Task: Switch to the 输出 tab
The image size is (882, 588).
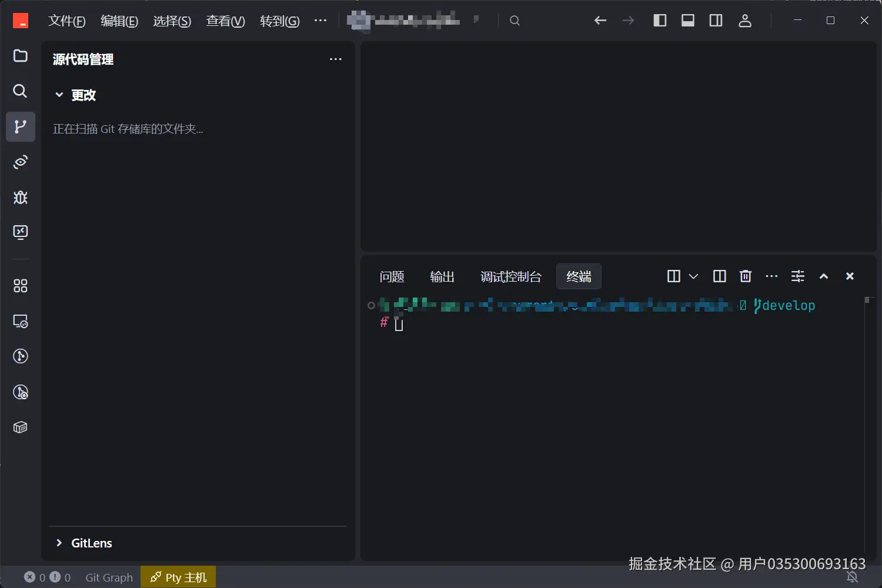Action: [x=442, y=277]
